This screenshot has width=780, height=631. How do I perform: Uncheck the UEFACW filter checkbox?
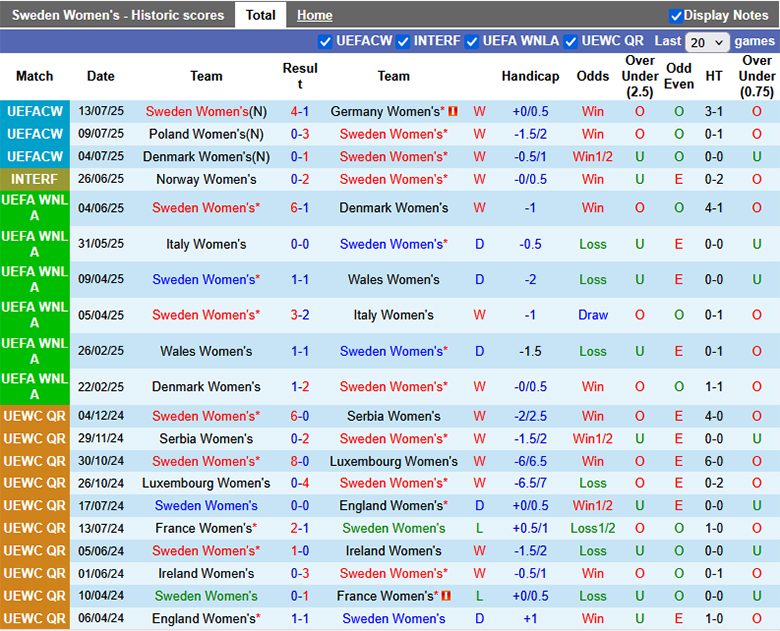pos(325,42)
